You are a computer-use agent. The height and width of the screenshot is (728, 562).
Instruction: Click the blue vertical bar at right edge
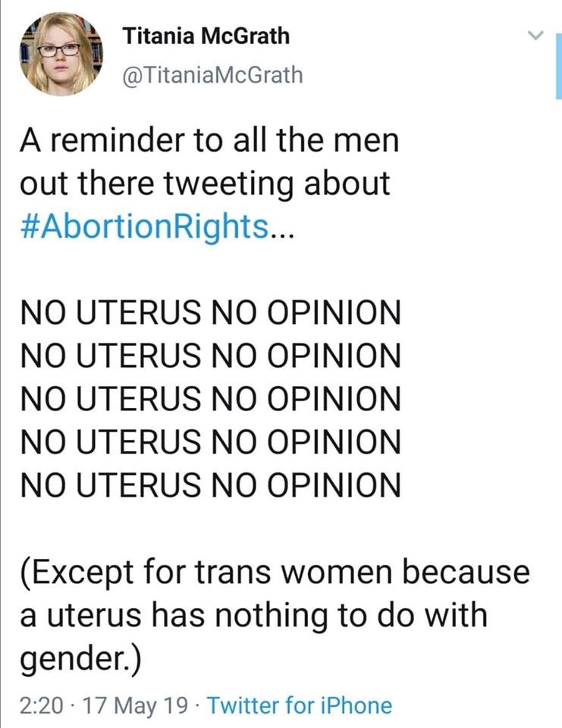pyautogui.click(x=558, y=67)
